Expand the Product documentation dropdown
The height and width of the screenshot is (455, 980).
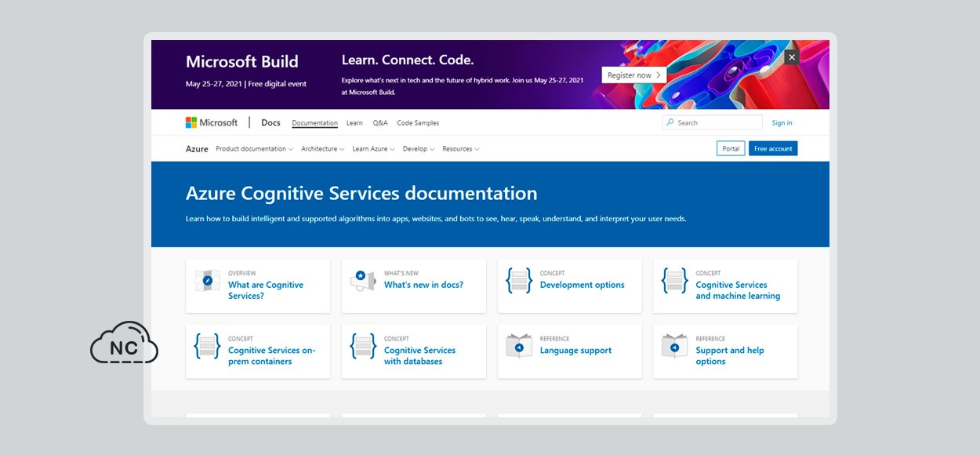click(x=254, y=149)
